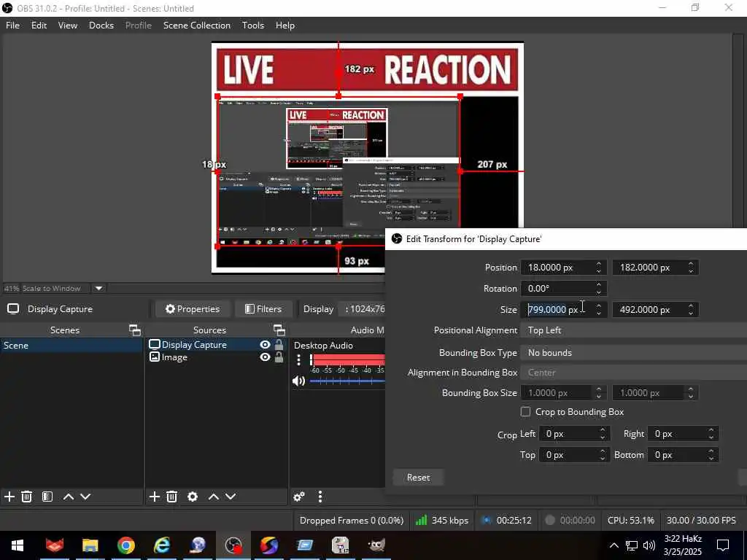Enable Crop to Bounding Box checkbox
Screen dimensions: 747x560
coord(525,412)
